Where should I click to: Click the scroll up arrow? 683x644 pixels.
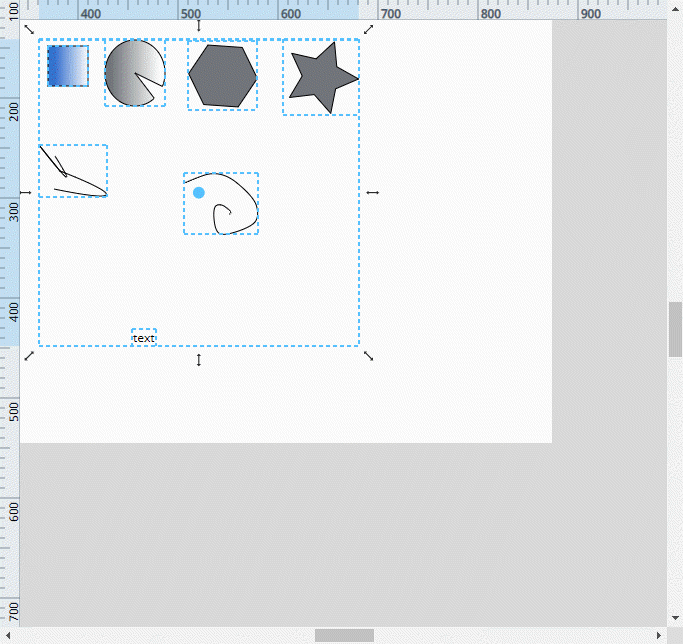tap(676, 8)
